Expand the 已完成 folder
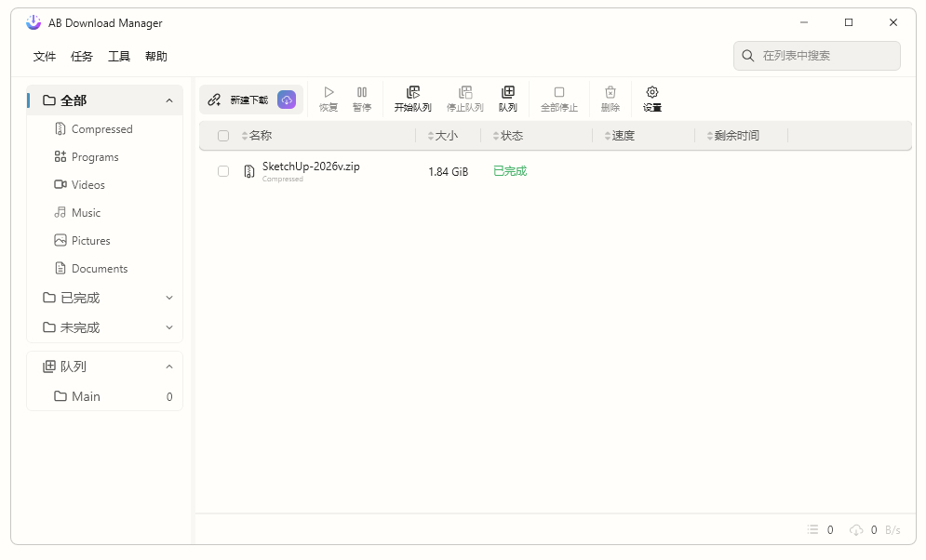This screenshot has height=560, width=926. (168, 298)
